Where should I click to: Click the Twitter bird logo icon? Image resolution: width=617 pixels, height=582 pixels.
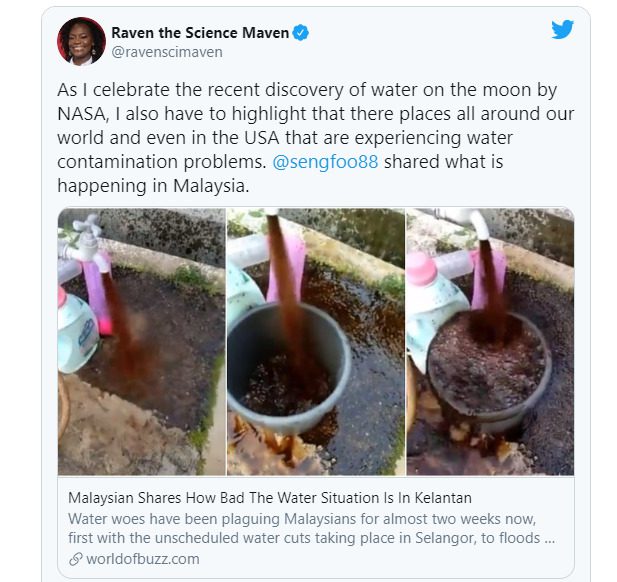coord(562,30)
